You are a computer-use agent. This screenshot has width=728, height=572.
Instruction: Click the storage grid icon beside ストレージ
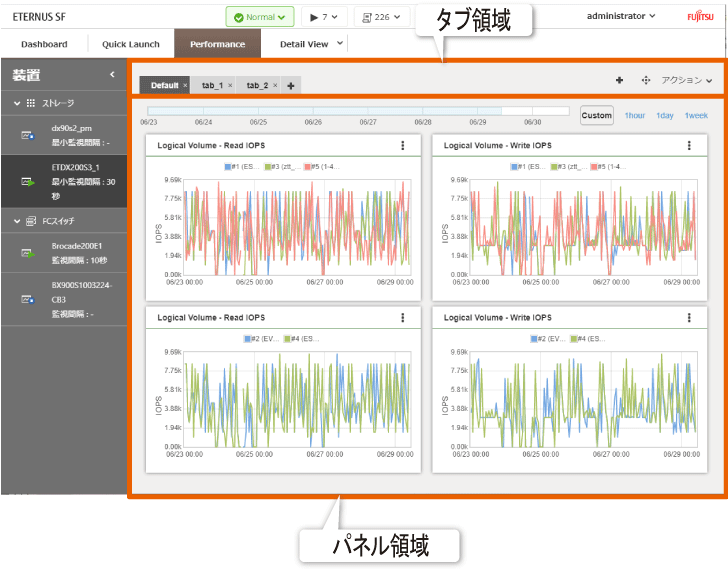31,103
